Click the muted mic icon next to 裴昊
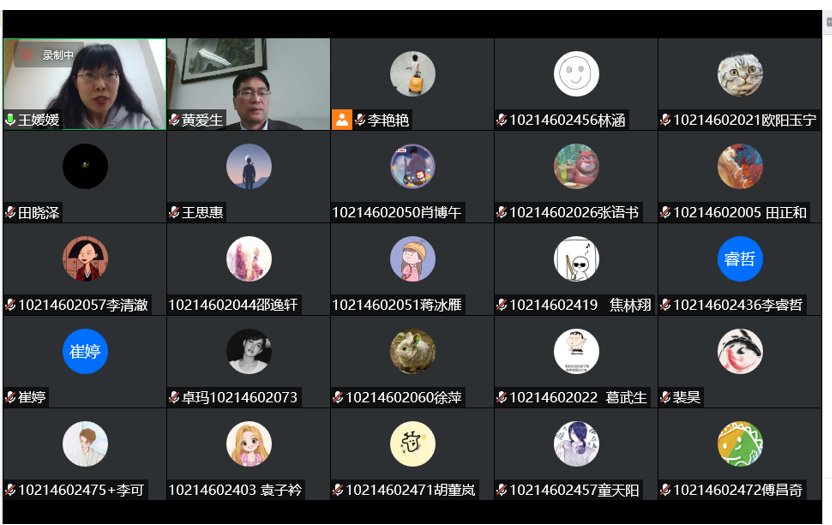 pos(666,398)
